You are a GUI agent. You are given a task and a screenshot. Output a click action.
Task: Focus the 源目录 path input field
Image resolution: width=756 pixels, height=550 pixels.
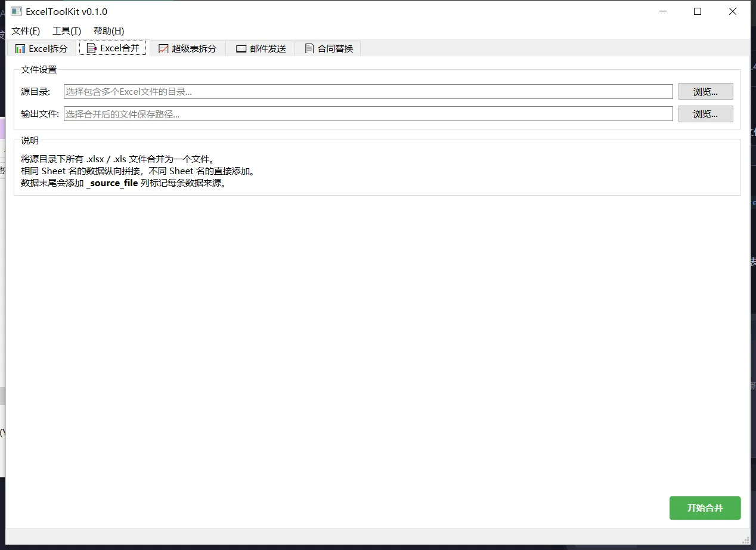[x=368, y=92]
